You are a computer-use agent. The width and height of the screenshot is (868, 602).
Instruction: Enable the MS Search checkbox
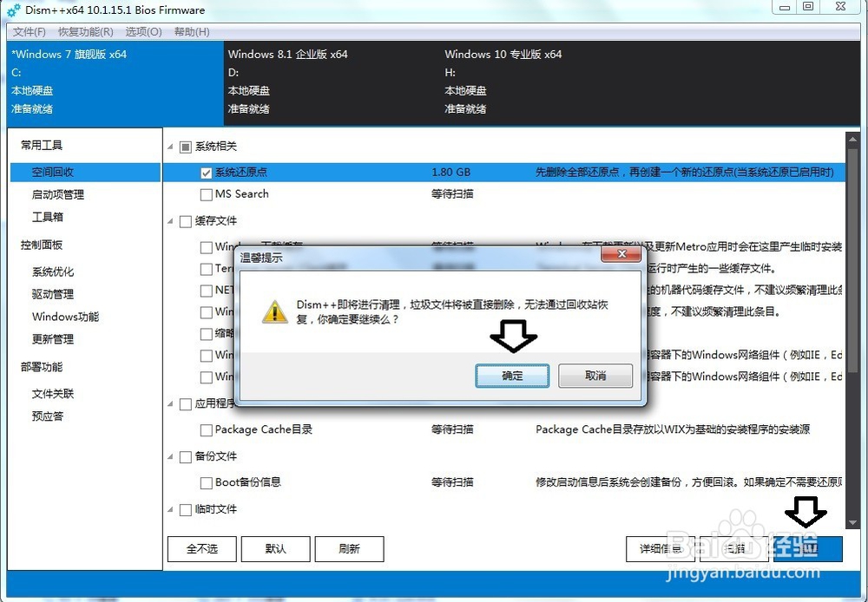click(x=206, y=194)
